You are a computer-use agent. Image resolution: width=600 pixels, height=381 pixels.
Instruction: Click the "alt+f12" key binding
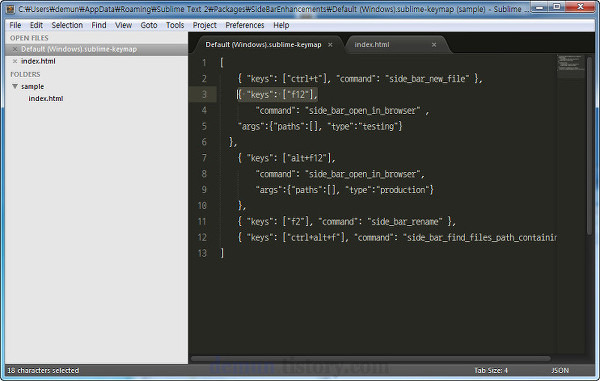(x=308, y=158)
